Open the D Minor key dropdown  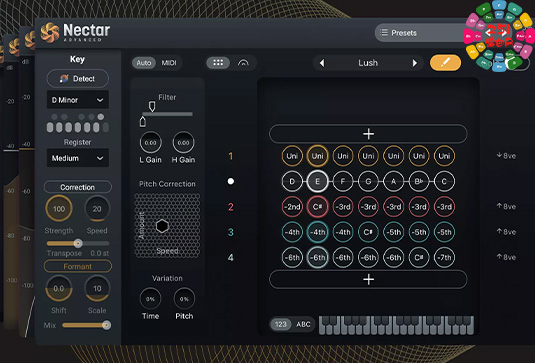[x=77, y=100]
